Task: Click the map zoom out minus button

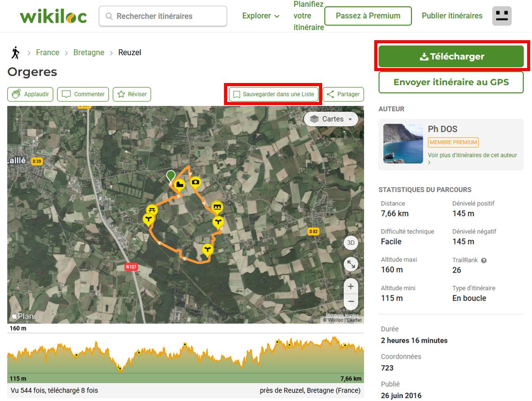Action: click(351, 302)
